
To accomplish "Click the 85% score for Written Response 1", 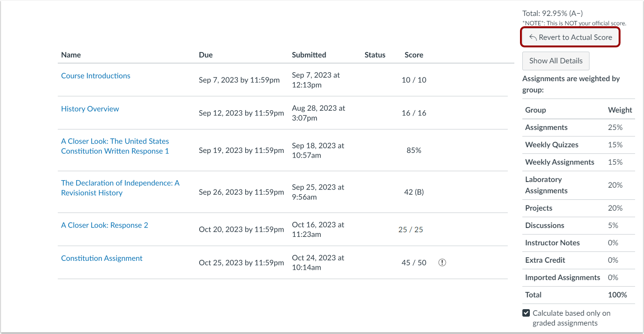I will (414, 151).
